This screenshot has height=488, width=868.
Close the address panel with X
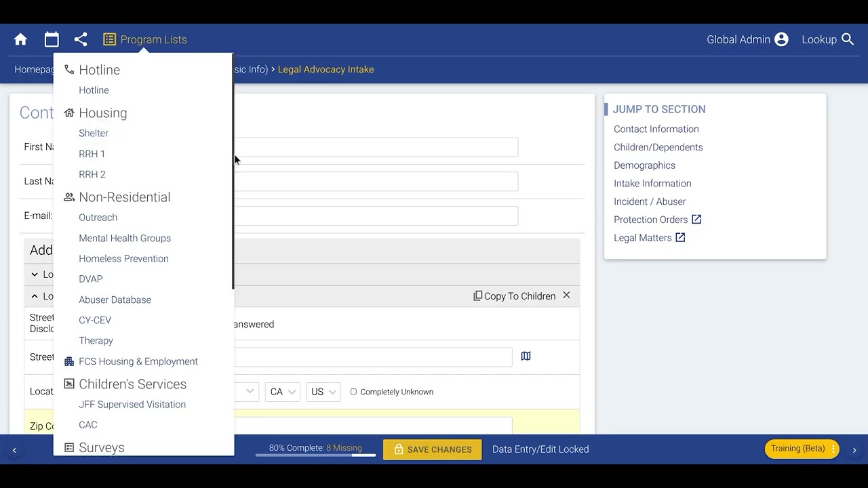click(x=566, y=296)
